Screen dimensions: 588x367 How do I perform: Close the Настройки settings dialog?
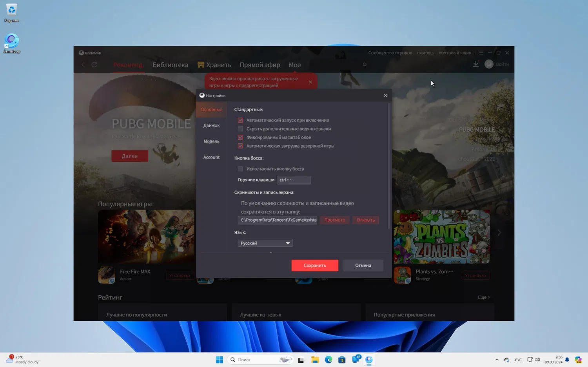385,96
